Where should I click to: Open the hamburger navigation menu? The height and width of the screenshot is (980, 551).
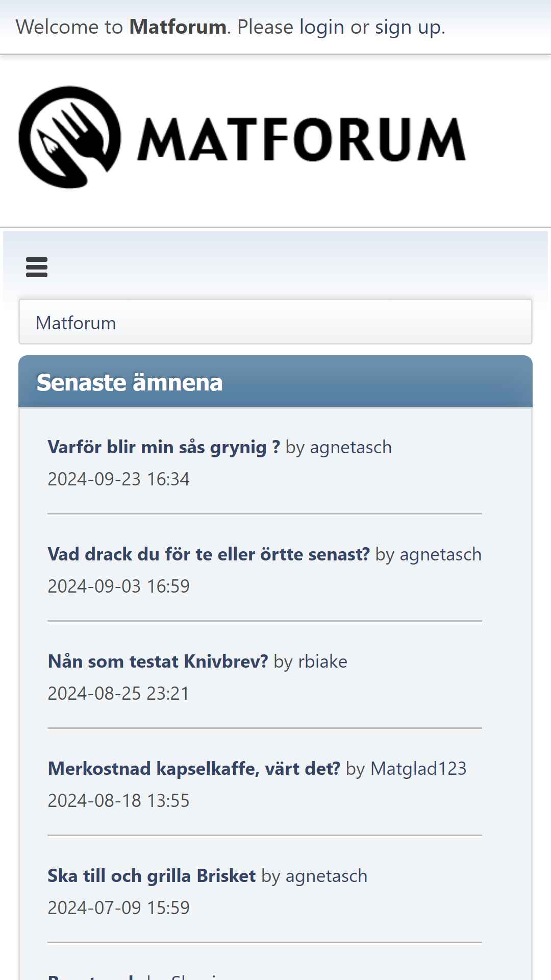coord(37,267)
